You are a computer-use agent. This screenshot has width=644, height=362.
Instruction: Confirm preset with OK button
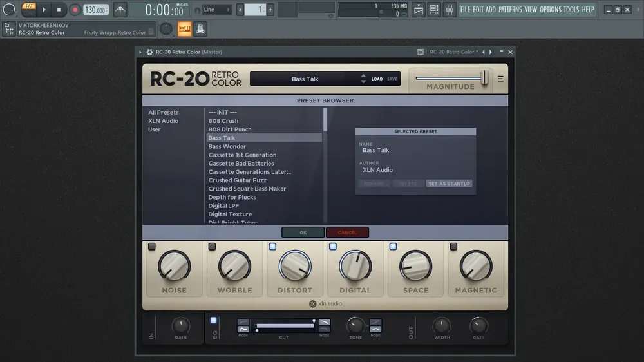point(303,233)
